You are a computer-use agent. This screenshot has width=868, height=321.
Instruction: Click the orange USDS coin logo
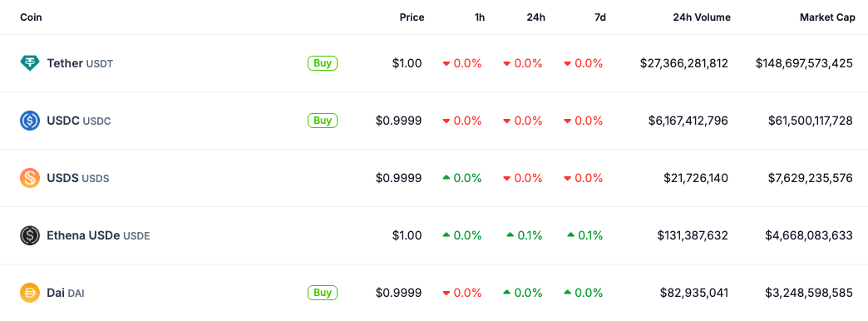[30, 178]
